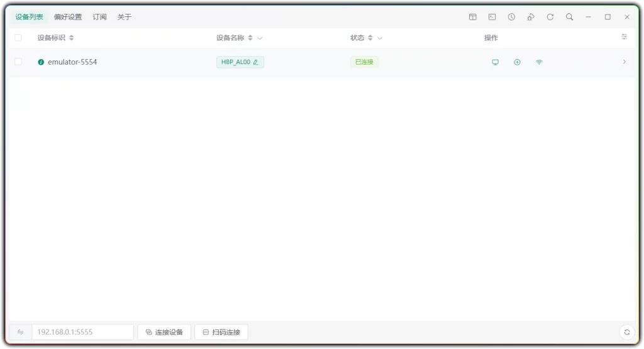The width and height of the screenshot is (644, 349).
Task: Focus the 192.168.0.1:5555 address field
Action: point(82,332)
